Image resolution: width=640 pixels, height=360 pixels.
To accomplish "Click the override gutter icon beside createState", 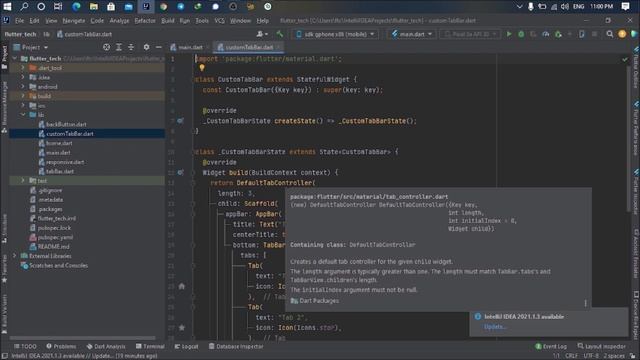I will click(180, 121).
